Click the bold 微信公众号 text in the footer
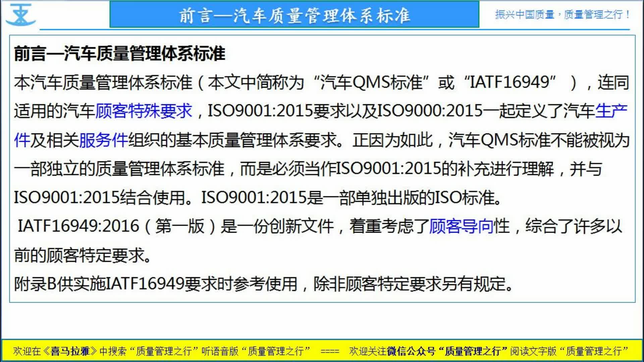This screenshot has width=644, height=362. (x=411, y=351)
